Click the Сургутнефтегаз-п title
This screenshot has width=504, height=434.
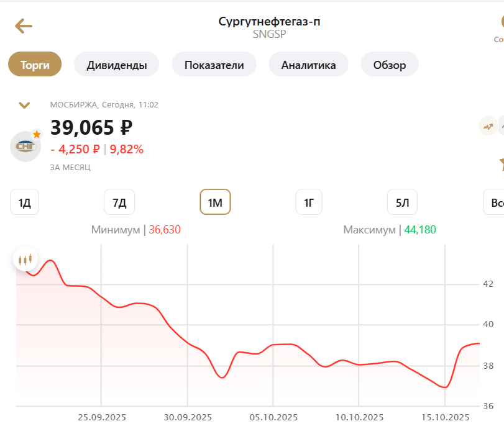[x=269, y=21]
